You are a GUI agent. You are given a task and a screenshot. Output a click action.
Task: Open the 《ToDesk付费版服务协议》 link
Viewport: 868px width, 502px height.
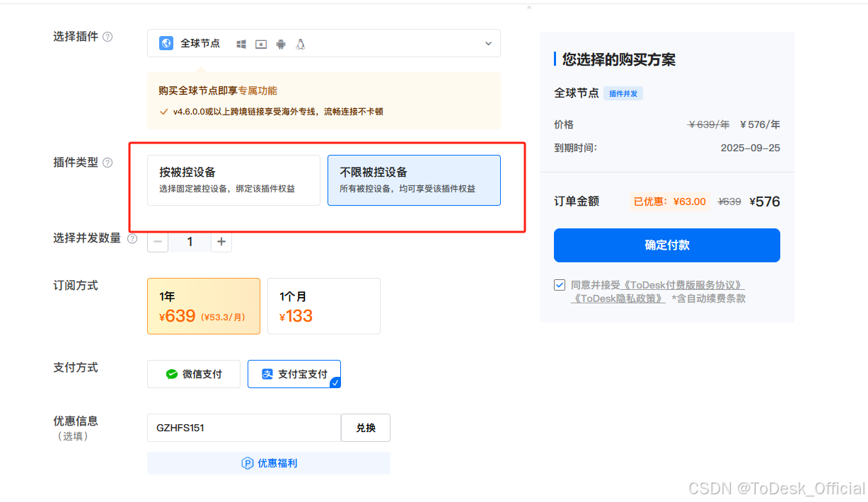point(683,285)
